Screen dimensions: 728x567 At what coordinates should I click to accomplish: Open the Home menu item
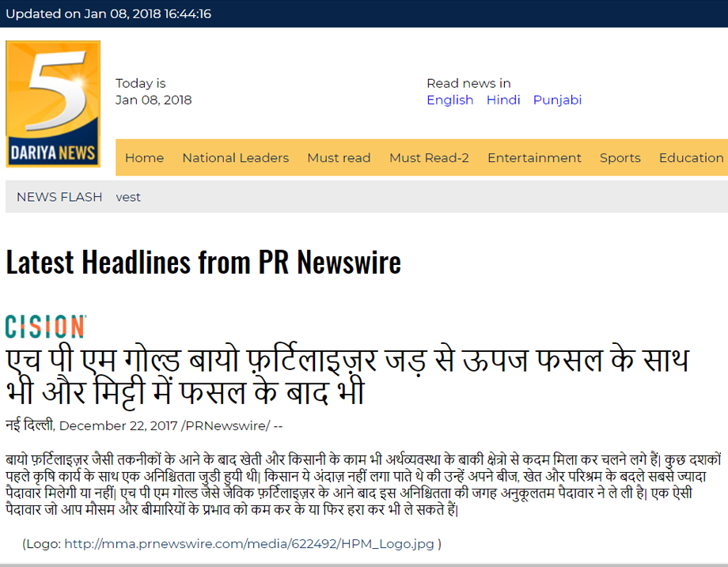pyautogui.click(x=144, y=157)
